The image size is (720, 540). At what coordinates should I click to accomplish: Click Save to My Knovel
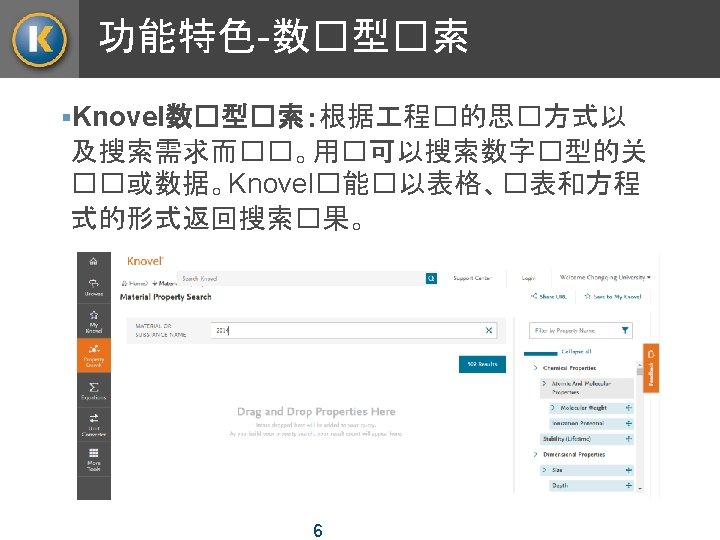(613, 297)
